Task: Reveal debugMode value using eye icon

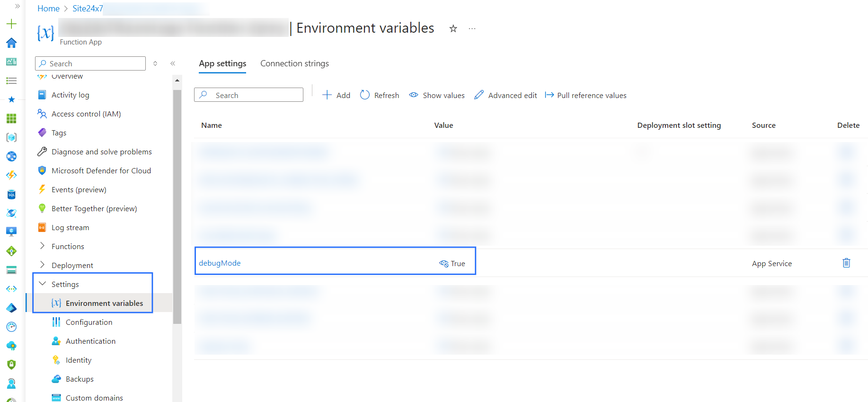Action: click(443, 264)
